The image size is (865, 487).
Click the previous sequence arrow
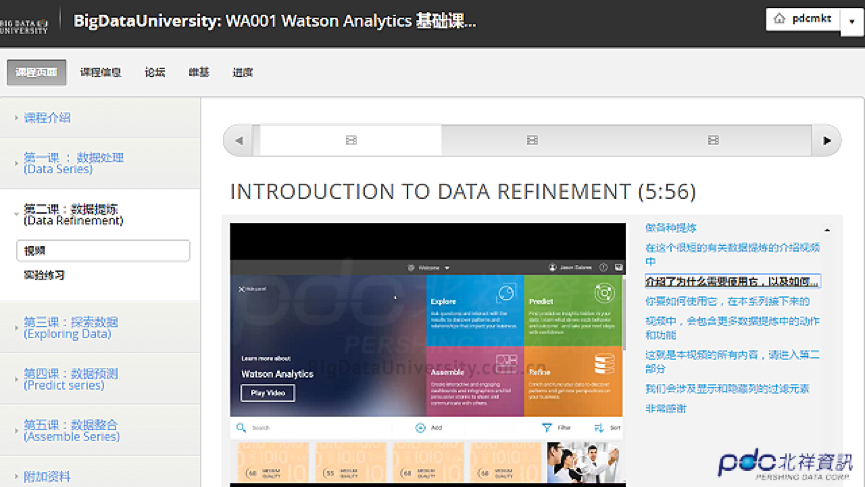click(x=239, y=141)
